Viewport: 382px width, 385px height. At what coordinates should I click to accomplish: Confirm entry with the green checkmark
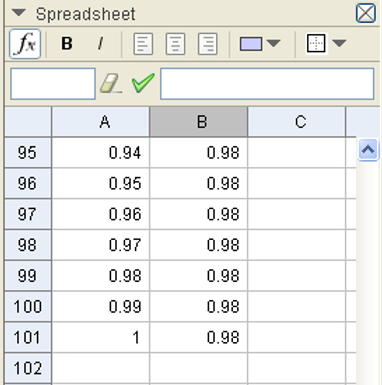(143, 83)
